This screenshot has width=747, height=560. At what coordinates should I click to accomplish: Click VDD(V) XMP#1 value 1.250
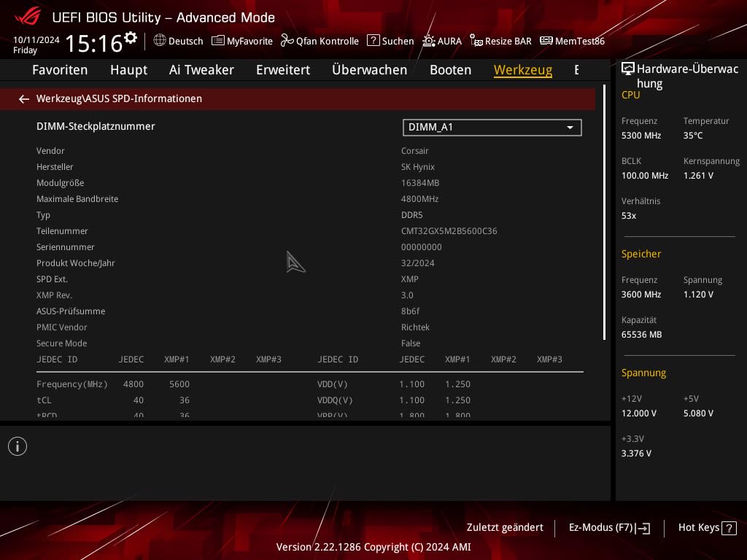[458, 384]
